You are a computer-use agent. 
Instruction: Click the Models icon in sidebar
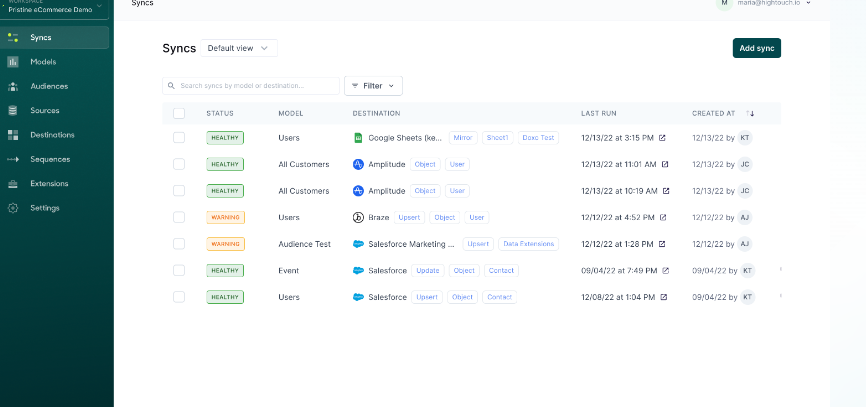pyautogui.click(x=13, y=62)
